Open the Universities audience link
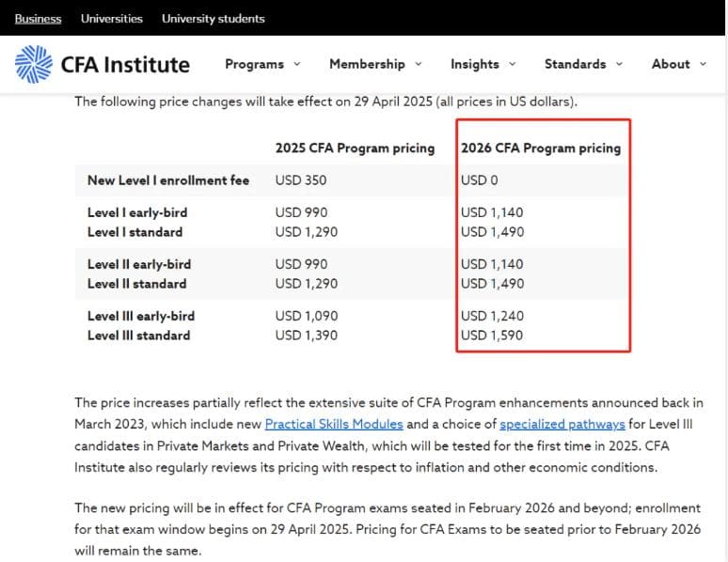Screen dimensions: 728x562 tap(111, 19)
